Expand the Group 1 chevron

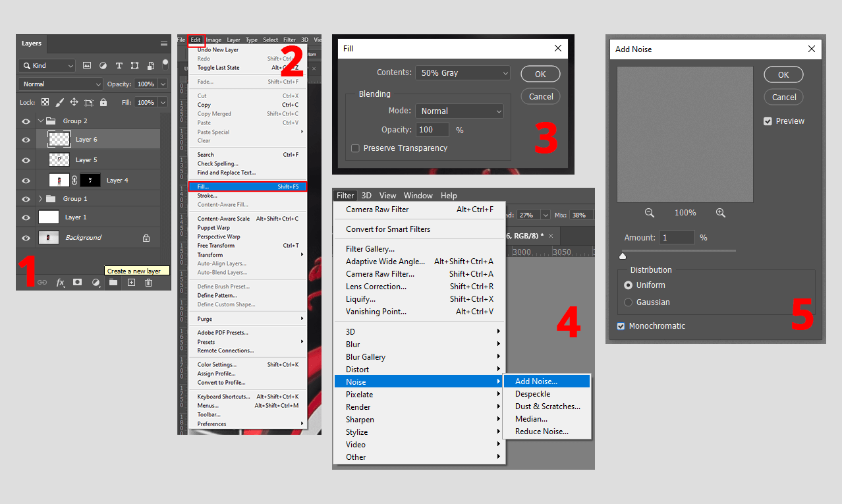pos(40,198)
